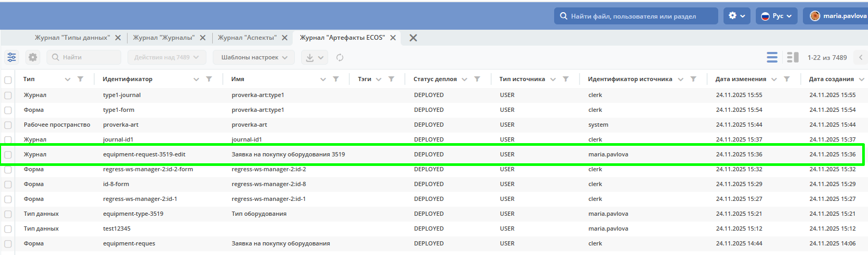Screen dimensions: 868x255
Task: Switch to Журнал "Журналы" tab
Action: point(164,38)
